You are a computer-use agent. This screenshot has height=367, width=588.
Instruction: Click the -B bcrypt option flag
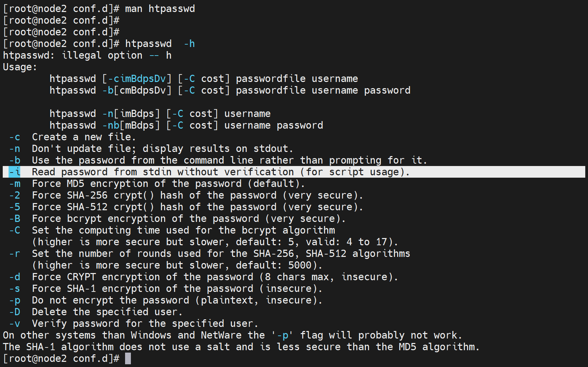(x=15, y=219)
